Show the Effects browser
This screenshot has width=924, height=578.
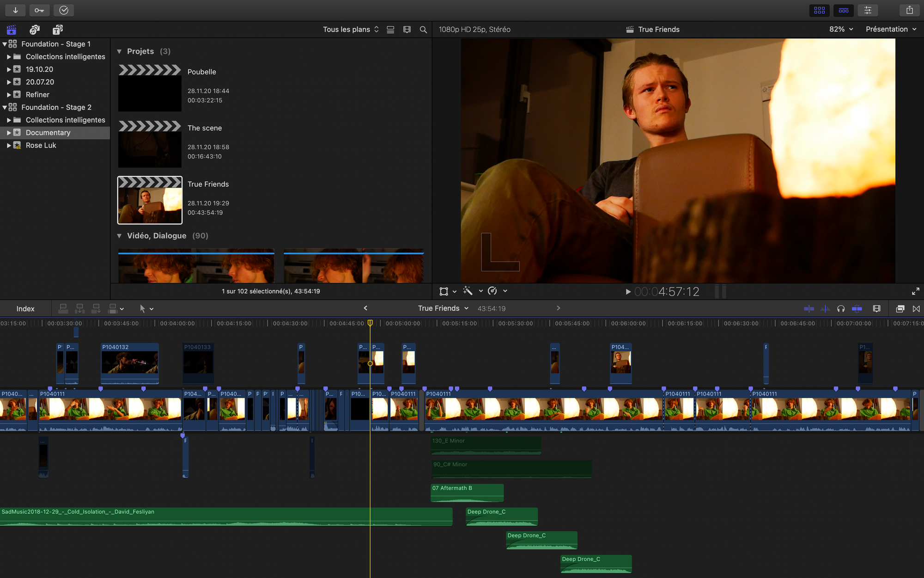coord(900,309)
